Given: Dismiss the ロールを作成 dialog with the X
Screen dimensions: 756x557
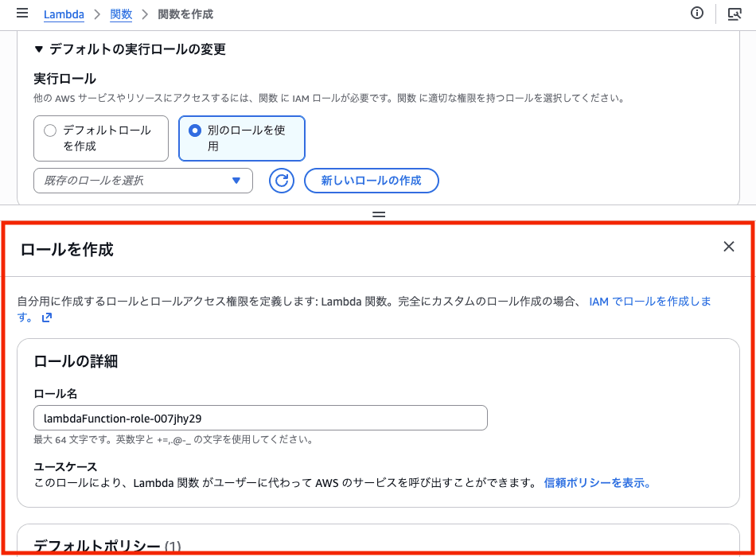Looking at the screenshot, I should coord(728,247).
